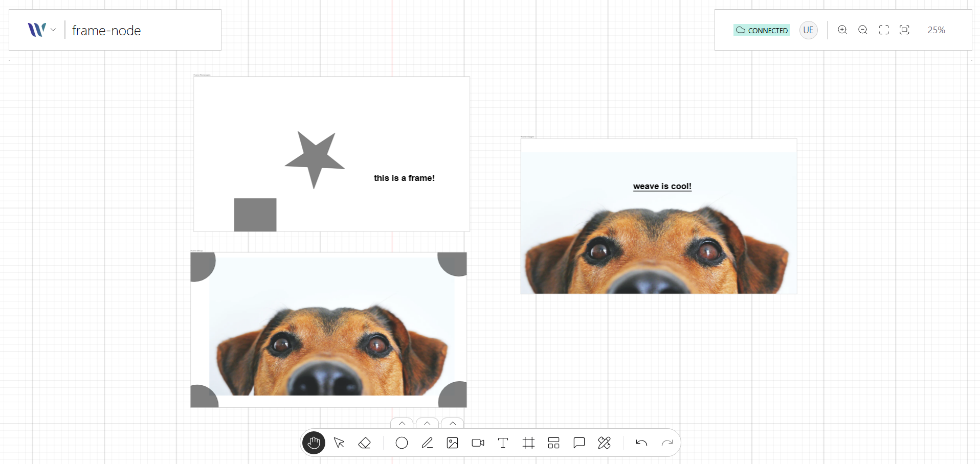Screen dimensions: 980x464
Task: Click the redo button
Action: [x=668, y=443]
